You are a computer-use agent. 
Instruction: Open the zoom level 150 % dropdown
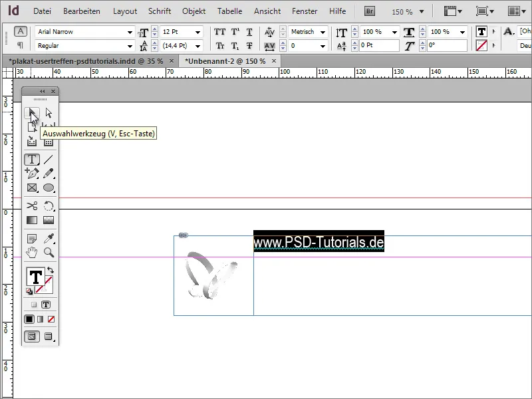click(x=422, y=11)
